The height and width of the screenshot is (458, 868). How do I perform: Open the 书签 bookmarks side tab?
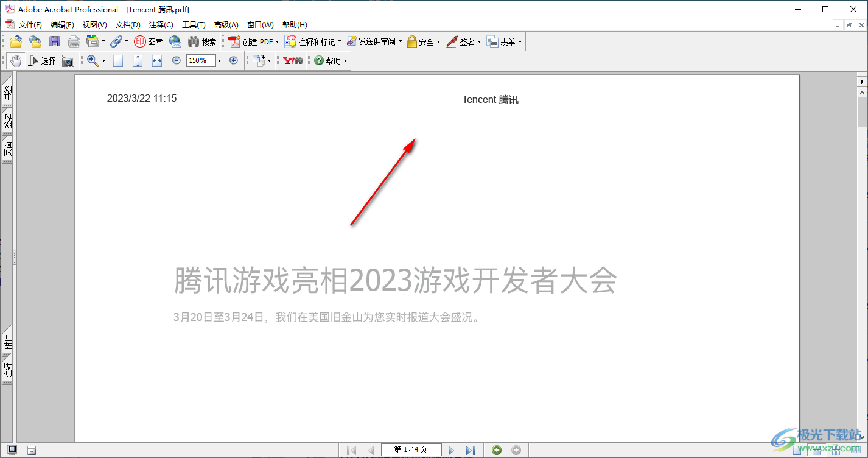point(7,92)
